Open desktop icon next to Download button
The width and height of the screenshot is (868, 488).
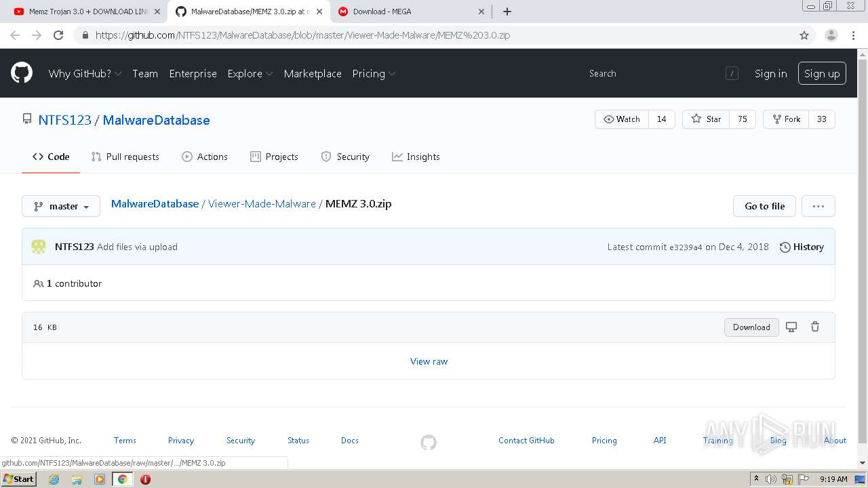[791, 327]
